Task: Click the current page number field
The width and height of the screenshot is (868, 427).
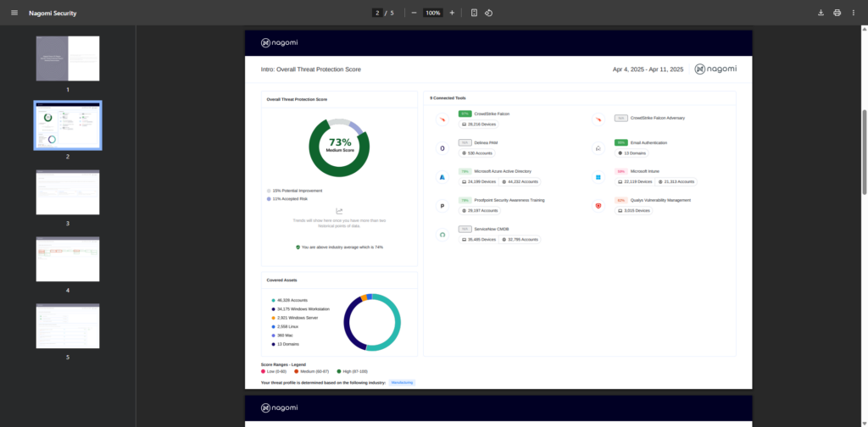Action: (377, 13)
